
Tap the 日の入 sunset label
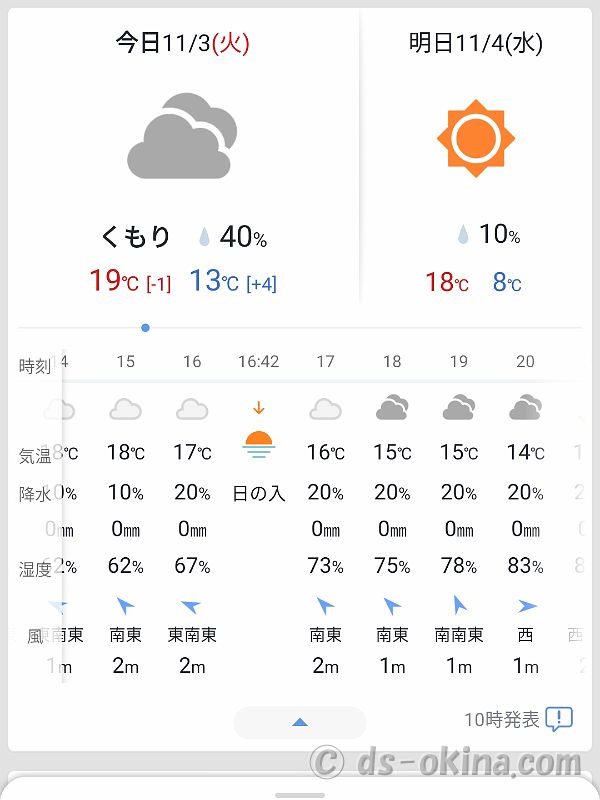point(259,493)
